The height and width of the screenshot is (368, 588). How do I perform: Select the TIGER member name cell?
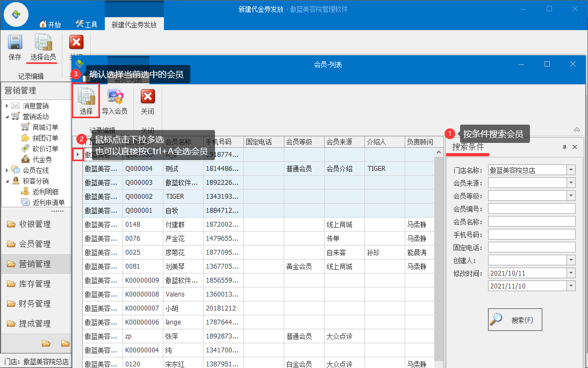click(183, 197)
